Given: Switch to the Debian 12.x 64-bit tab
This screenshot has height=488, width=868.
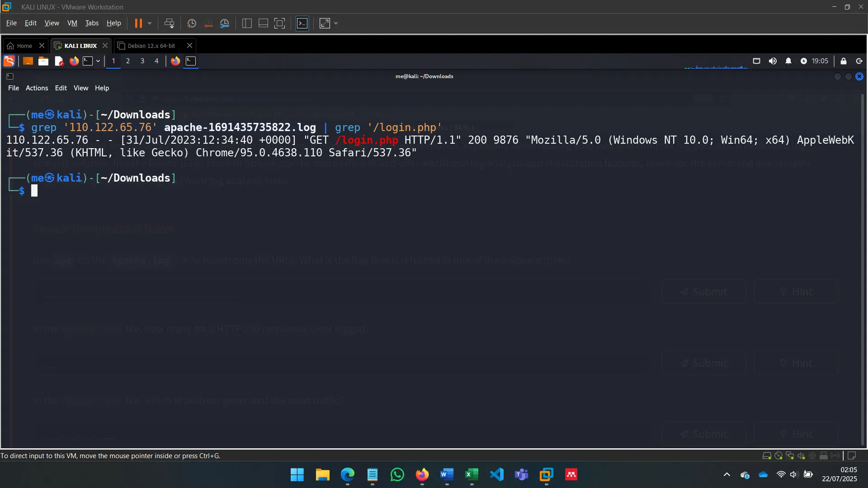Looking at the screenshot, I should click(151, 45).
